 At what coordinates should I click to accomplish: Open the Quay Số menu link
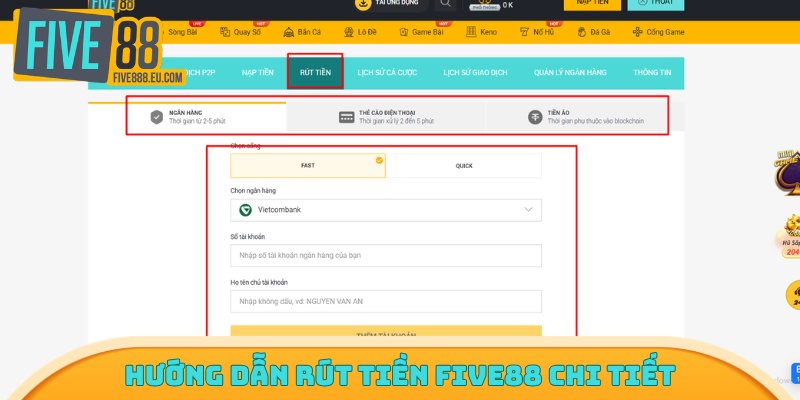point(247,32)
